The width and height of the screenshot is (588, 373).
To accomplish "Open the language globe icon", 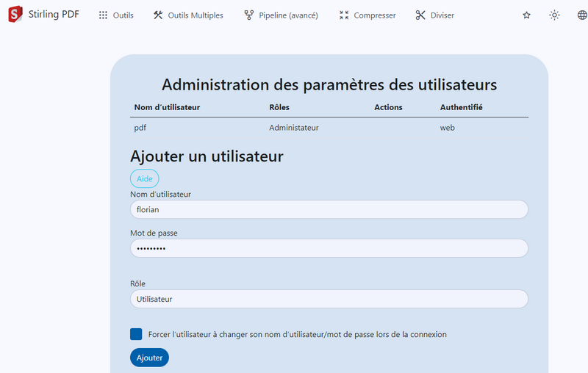I will click(x=582, y=15).
